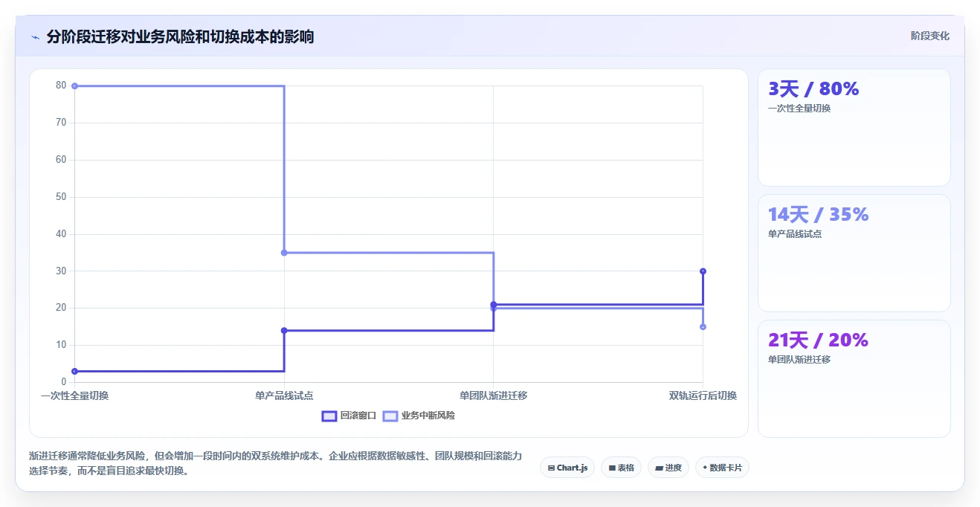
Task: Click the 业务中断风险 point at 一次性全量切换 (80)
Action: click(74, 86)
